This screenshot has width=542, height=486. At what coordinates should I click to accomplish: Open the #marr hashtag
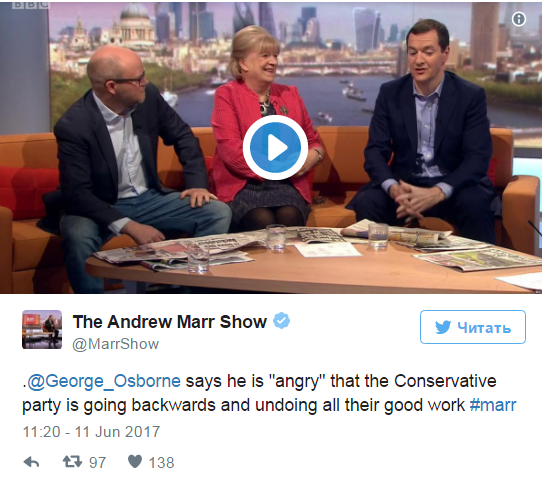coord(493,405)
